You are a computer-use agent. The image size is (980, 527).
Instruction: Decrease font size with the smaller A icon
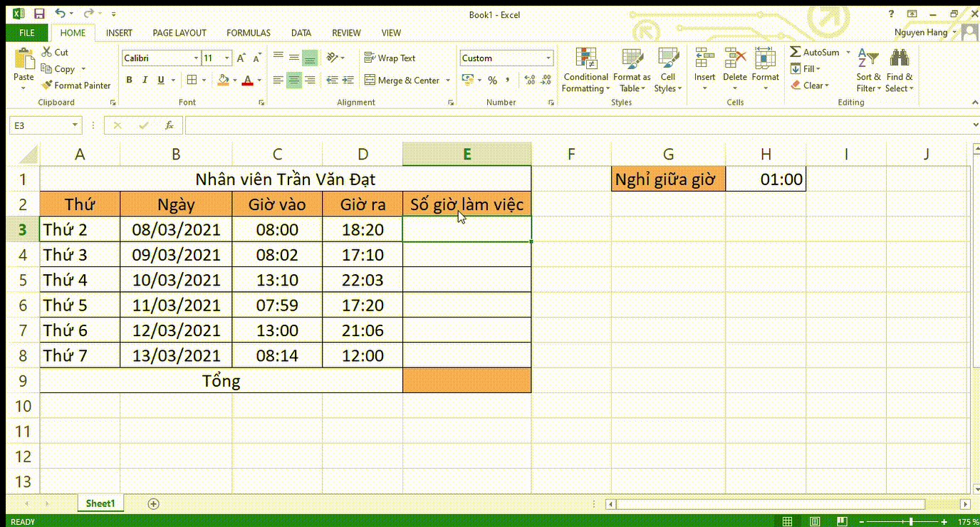coord(256,58)
